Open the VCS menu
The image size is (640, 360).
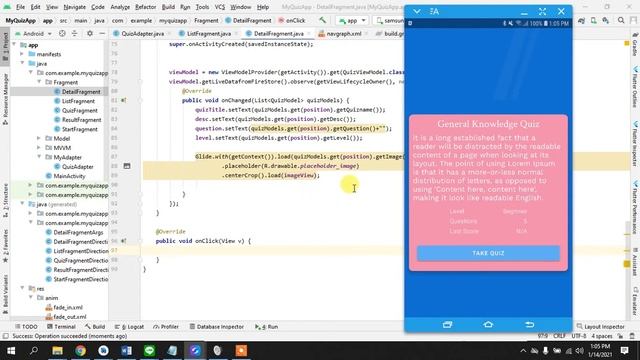[x=220, y=7]
